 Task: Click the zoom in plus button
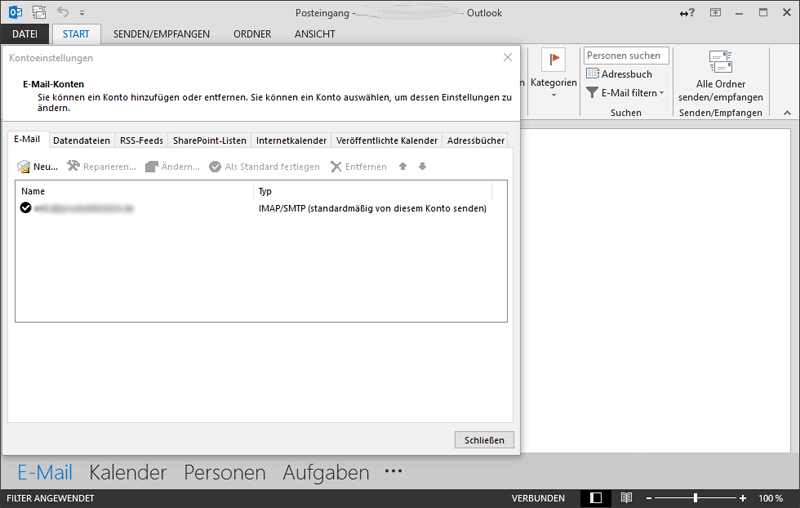(742, 497)
